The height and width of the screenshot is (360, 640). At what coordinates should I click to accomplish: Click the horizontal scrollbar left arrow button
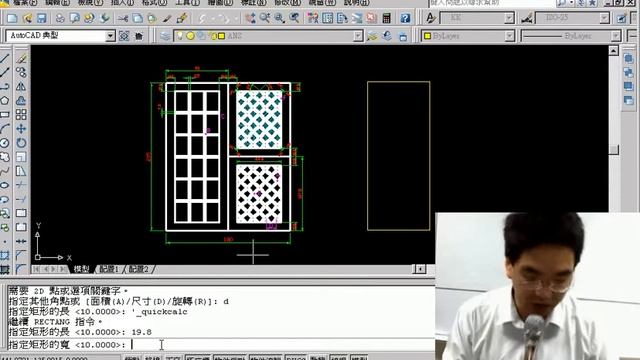click(420, 269)
